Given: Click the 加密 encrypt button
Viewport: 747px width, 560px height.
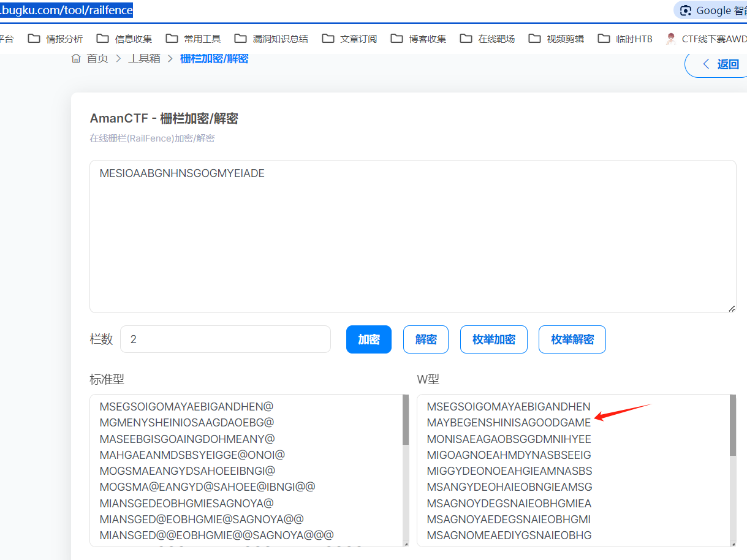Looking at the screenshot, I should (x=369, y=339).
